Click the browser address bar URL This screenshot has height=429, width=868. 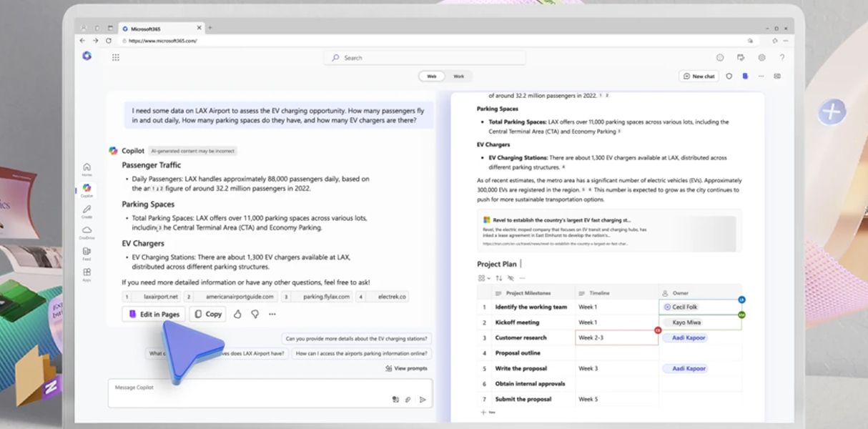(163, 41)
